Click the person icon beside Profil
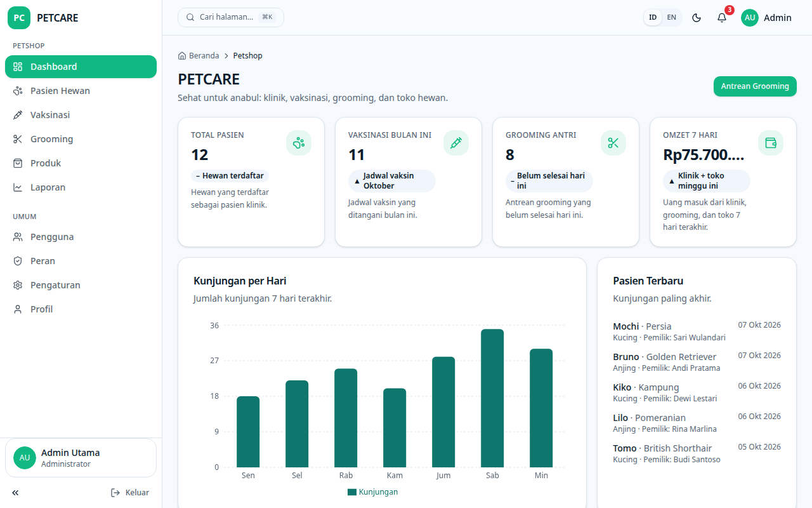Viewport: 812px width, 508px height. click(x=18, y=309)
